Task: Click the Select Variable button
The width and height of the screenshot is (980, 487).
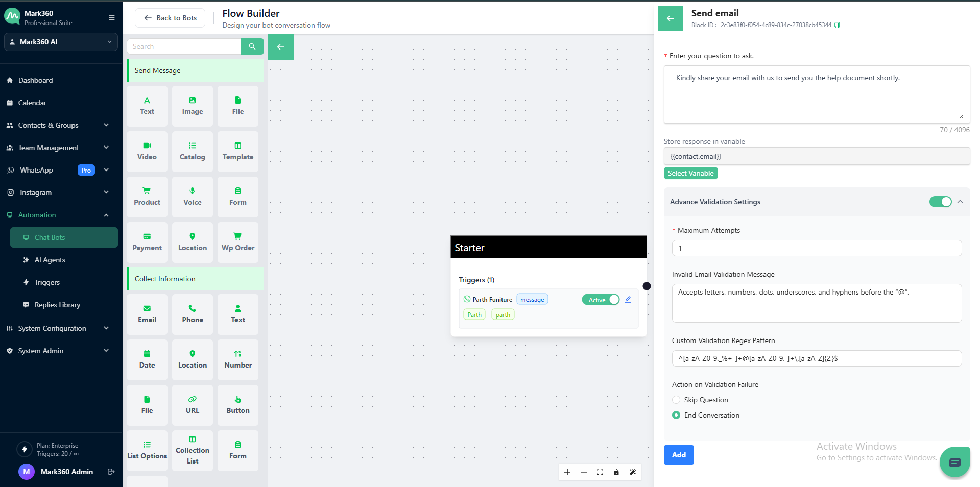Action: pyautogui.click(x=690, y=173)
